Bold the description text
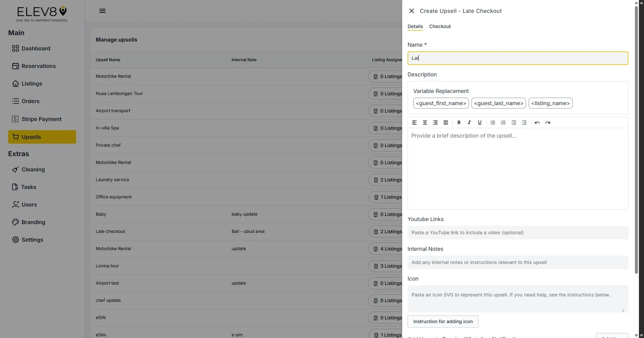This screenshot has height=338, width=644. [459, 122]
